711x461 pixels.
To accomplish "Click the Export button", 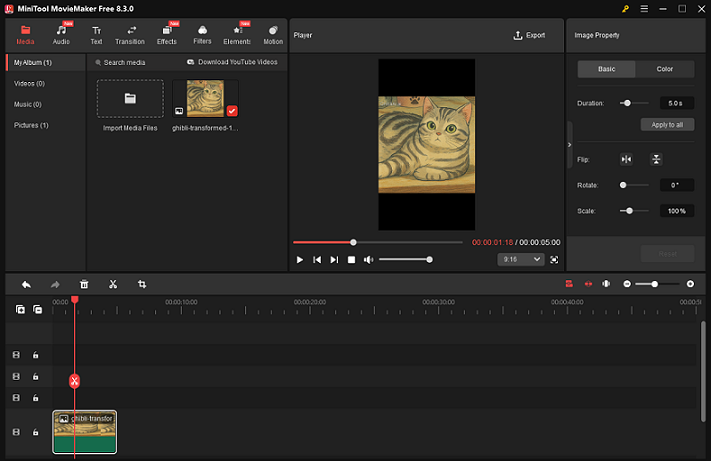I will [x=529, y=35].
